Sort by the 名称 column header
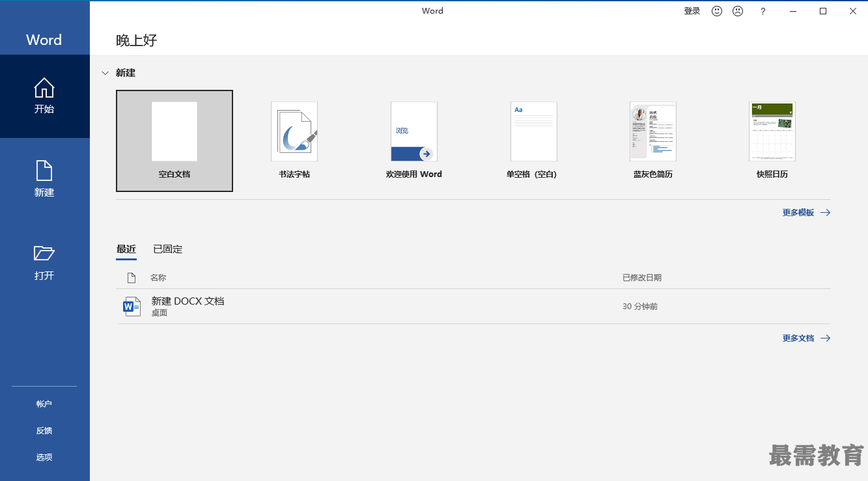The image size is (868, 481). [x=158, y=278]
